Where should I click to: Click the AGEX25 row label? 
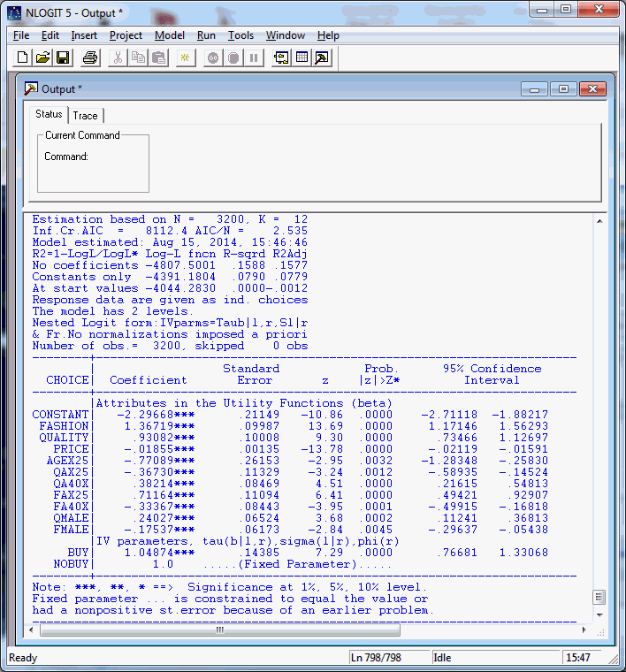click(67, 461)
